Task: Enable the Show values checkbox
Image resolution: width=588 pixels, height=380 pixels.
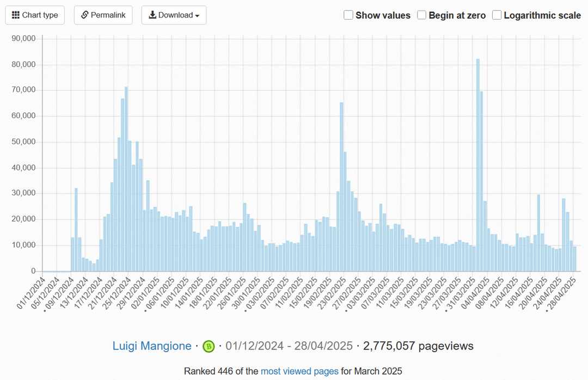Action: [x=348, y=15]
